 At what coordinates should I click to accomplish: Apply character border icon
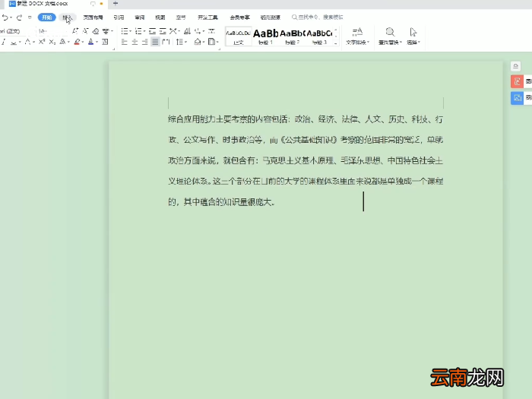(x=105, y=42)
